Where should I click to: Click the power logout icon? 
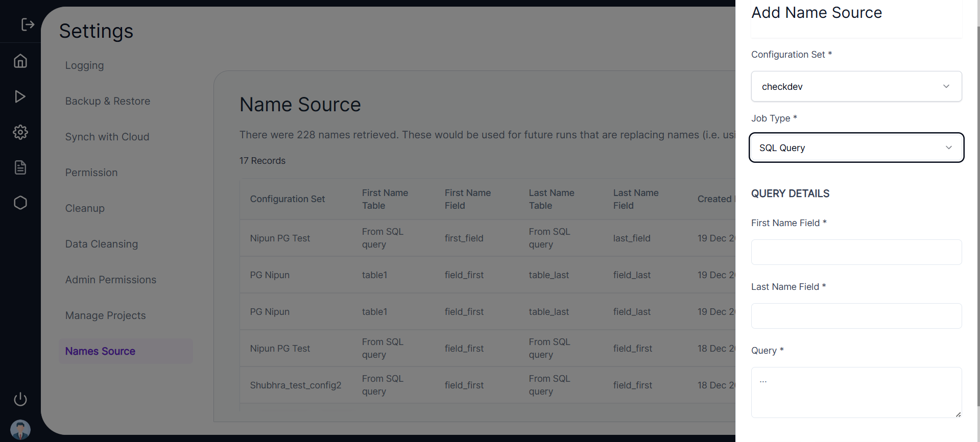[20, 399]
